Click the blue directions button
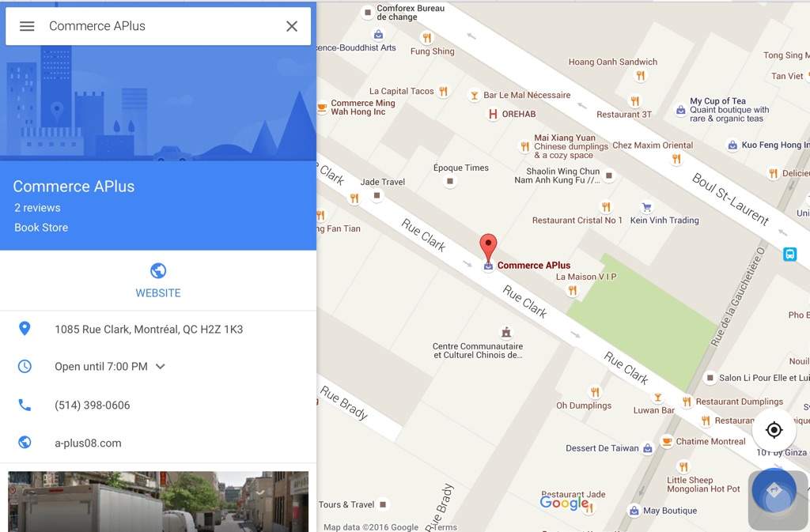 pos(774,490)
